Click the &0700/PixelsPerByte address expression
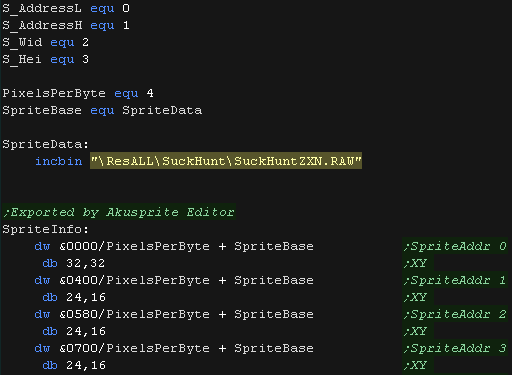Image resolution: width=512 pixels, height=375 pixels. click(x=135, y=348)
